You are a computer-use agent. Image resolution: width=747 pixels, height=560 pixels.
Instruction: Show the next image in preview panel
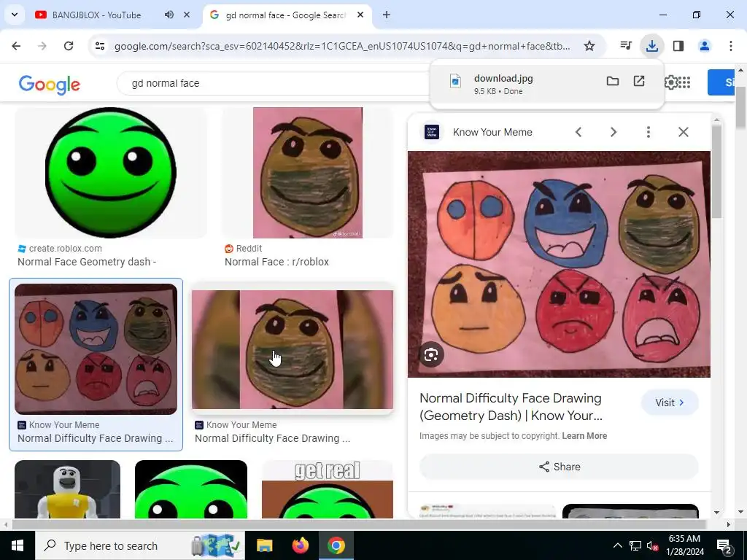tap(614, 133)
